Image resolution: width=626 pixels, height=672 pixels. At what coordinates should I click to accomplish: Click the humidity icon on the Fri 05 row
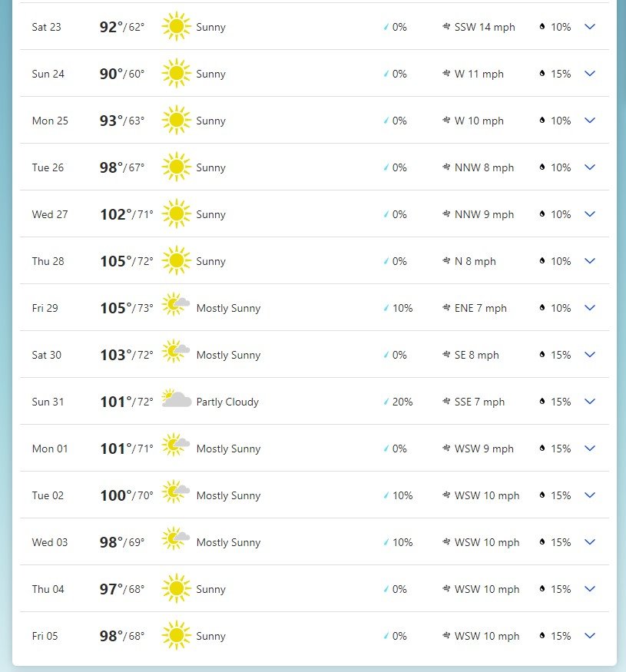coord(542,636)
